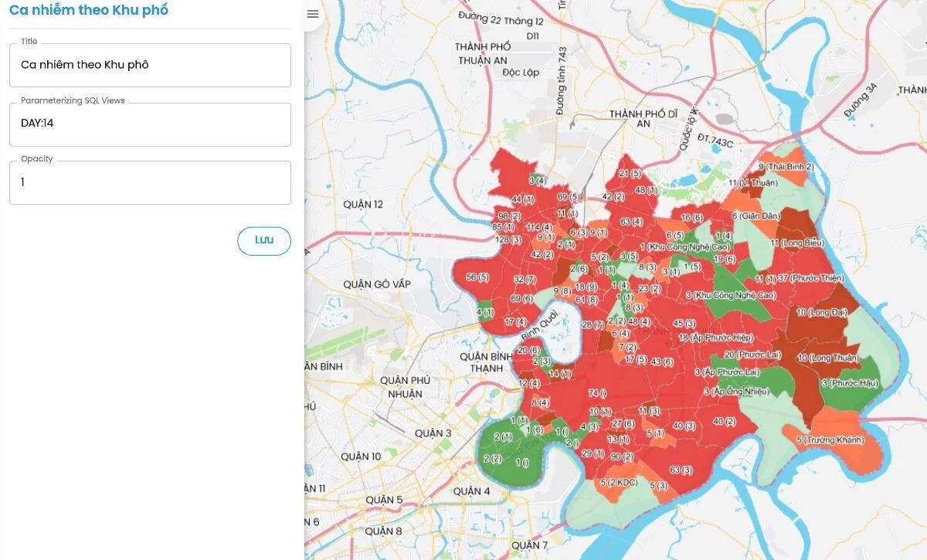The height and width of the screenshot is (560, 927).
Task: Click the map label 74 ()
Action: pos(596,393)
